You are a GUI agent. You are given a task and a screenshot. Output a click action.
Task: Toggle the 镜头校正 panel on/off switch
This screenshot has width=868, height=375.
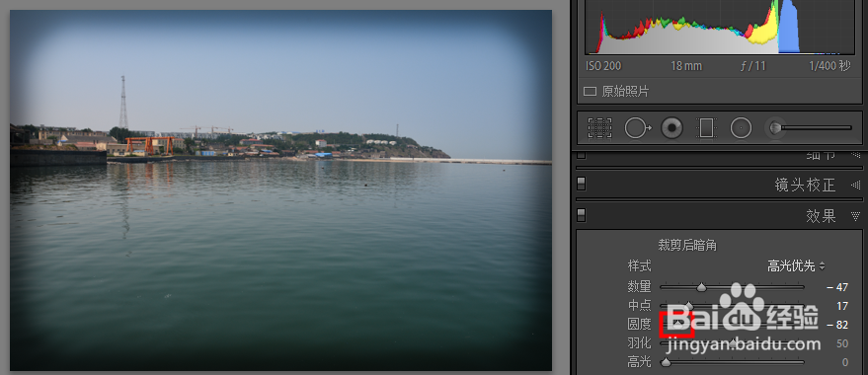coord(582,184)
